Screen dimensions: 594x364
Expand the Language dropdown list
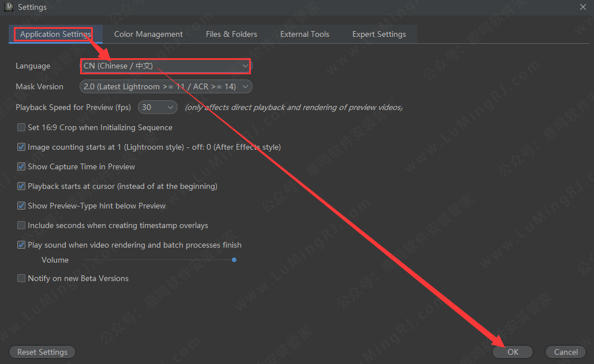click(166, 66)
